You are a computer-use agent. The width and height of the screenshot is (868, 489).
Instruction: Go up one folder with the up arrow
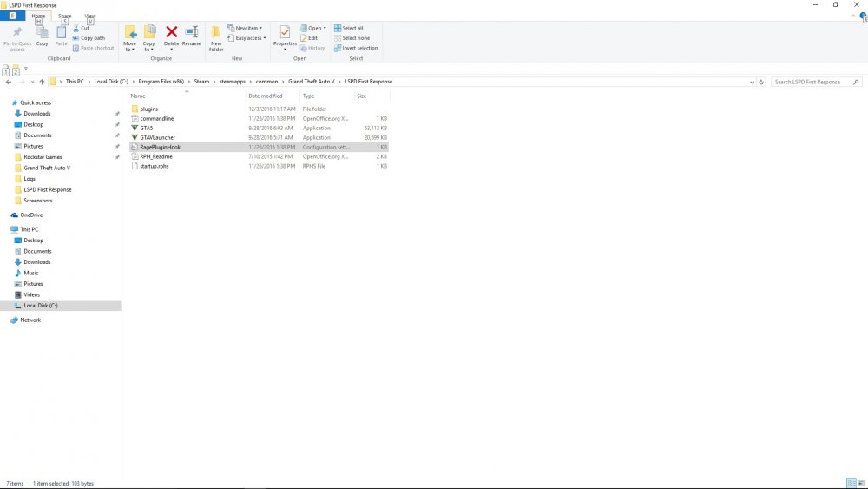coord(42,82)
